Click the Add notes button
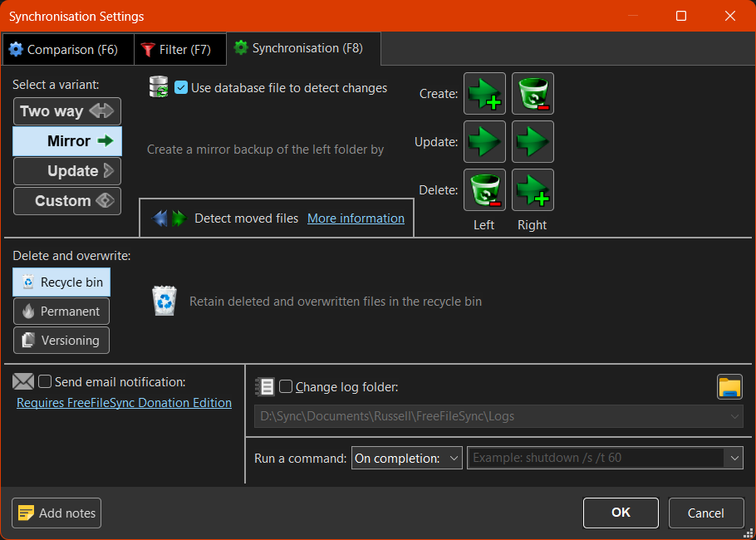The height and width of the screenshot is (540, 756). coord(56,513)
